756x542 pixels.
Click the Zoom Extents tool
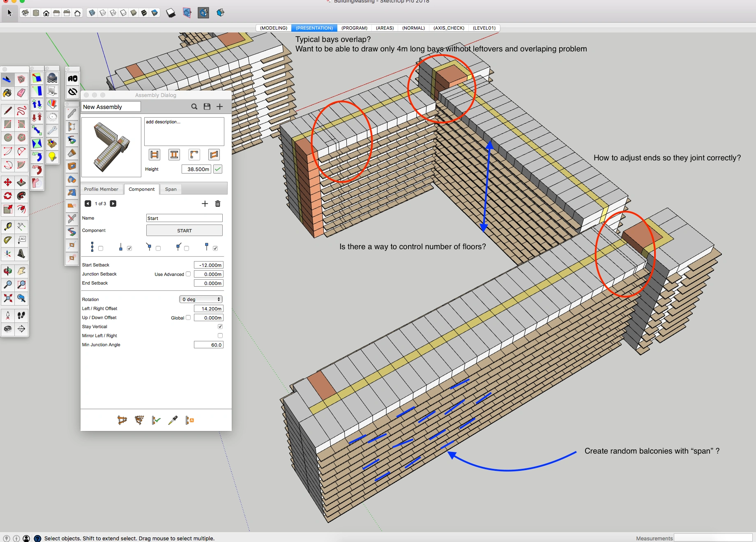coord(7,298)
